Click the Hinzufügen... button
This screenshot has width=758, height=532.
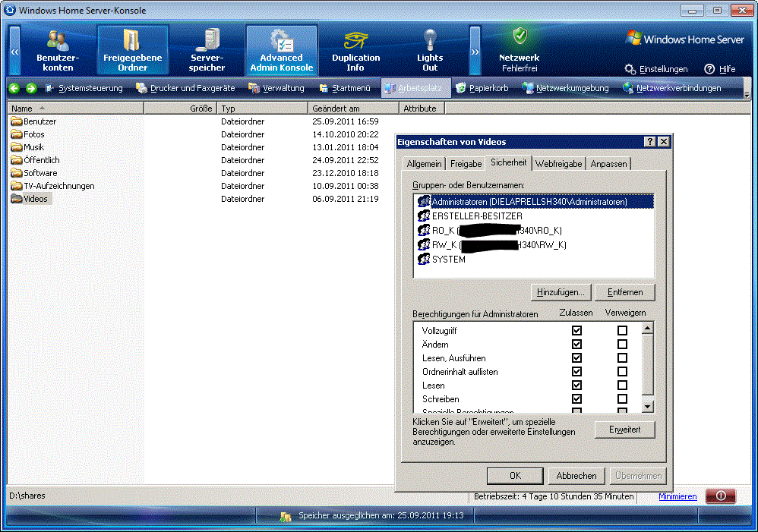[x=561, y=292]
